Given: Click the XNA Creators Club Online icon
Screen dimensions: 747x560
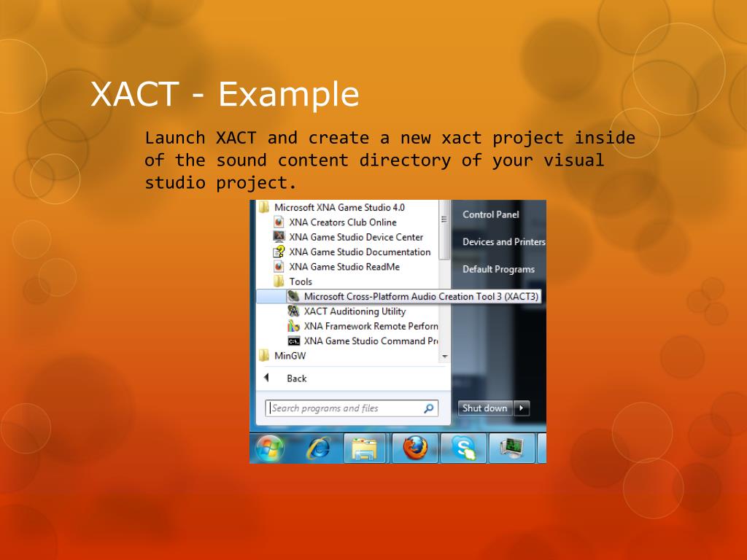Looking at the screenshot, I should pyautogui.click(x=279, y=222).
